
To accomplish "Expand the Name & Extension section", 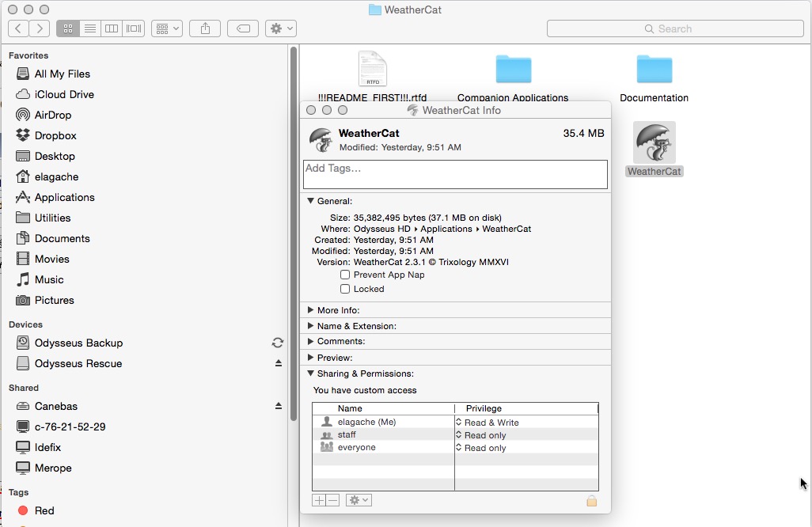I will (311, 326).
